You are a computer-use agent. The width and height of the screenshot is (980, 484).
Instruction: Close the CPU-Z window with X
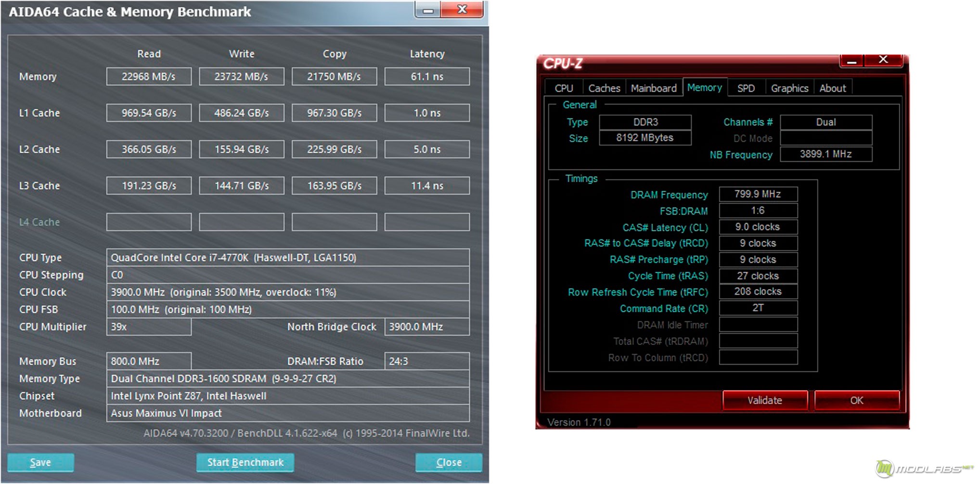point(883,60)
